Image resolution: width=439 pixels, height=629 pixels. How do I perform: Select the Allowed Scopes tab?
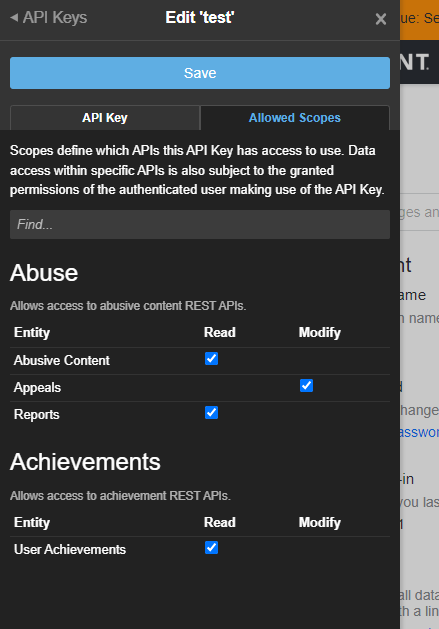click(x=295, y=118)
